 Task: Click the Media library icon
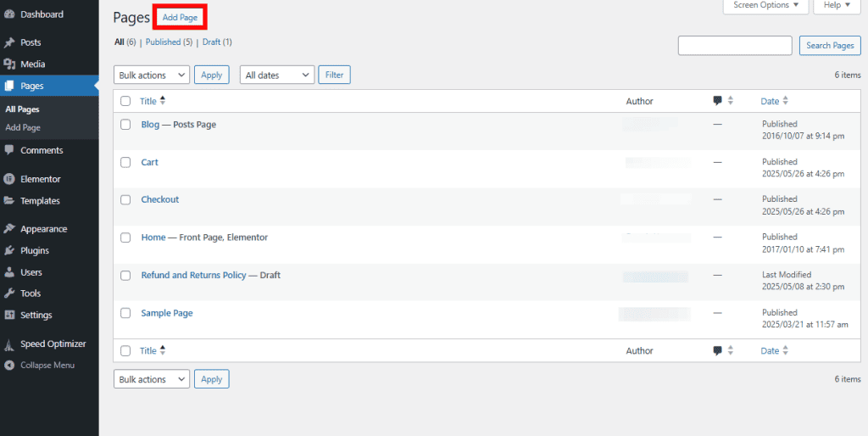(x=8, y=64)
